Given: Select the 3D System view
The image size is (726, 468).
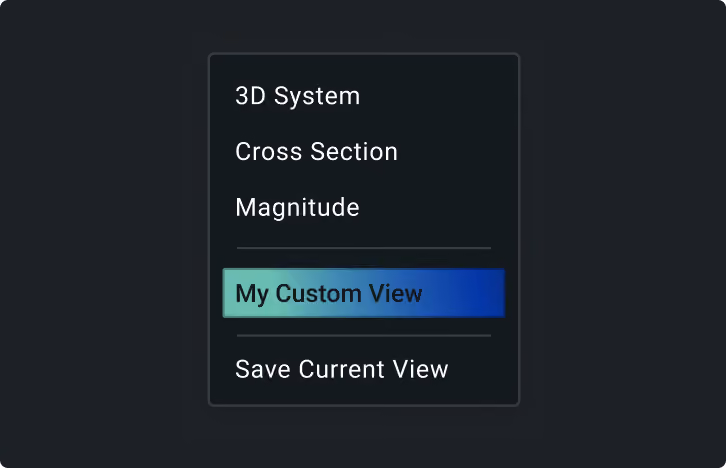Looking at the screenshot, I should pos(363,96).
